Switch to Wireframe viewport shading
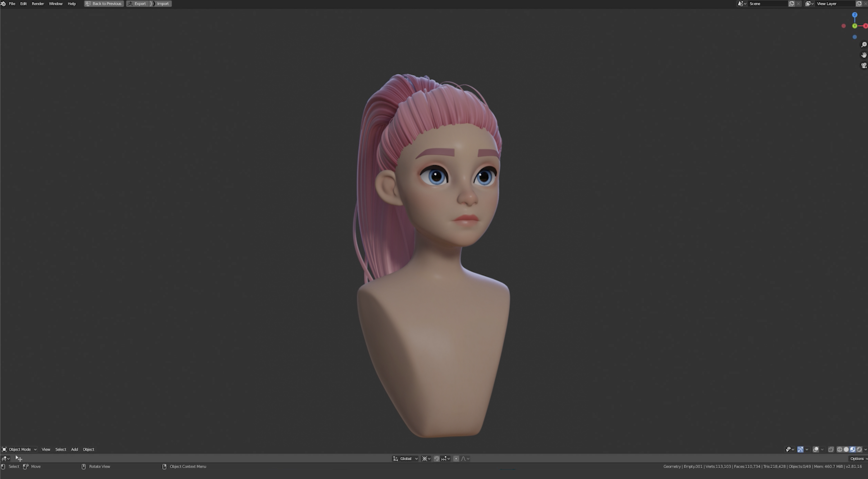 pyautogui.click(x=840, y=449)
